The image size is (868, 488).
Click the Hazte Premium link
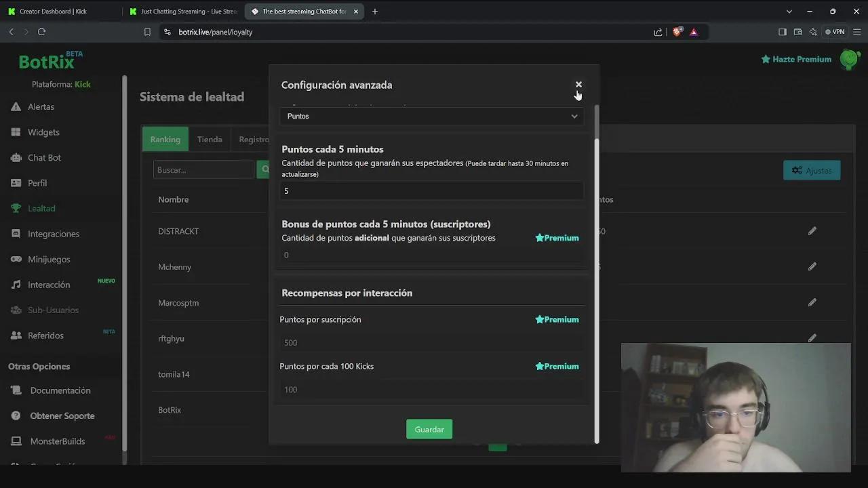click(796, 60)
